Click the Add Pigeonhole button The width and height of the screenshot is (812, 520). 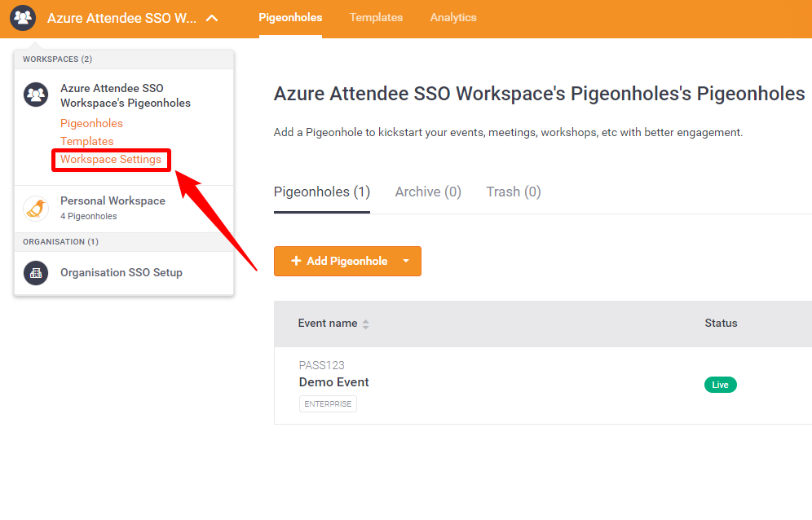click(338, 261)
